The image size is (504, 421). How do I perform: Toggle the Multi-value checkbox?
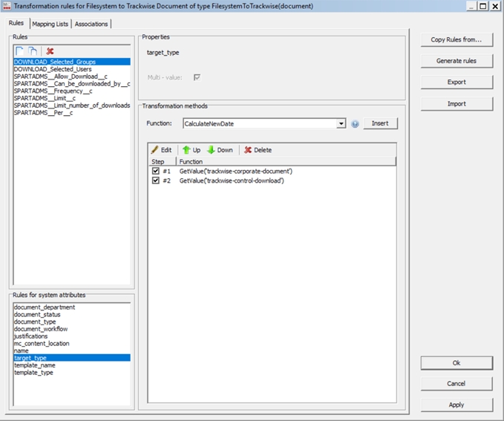coord(197,76)
